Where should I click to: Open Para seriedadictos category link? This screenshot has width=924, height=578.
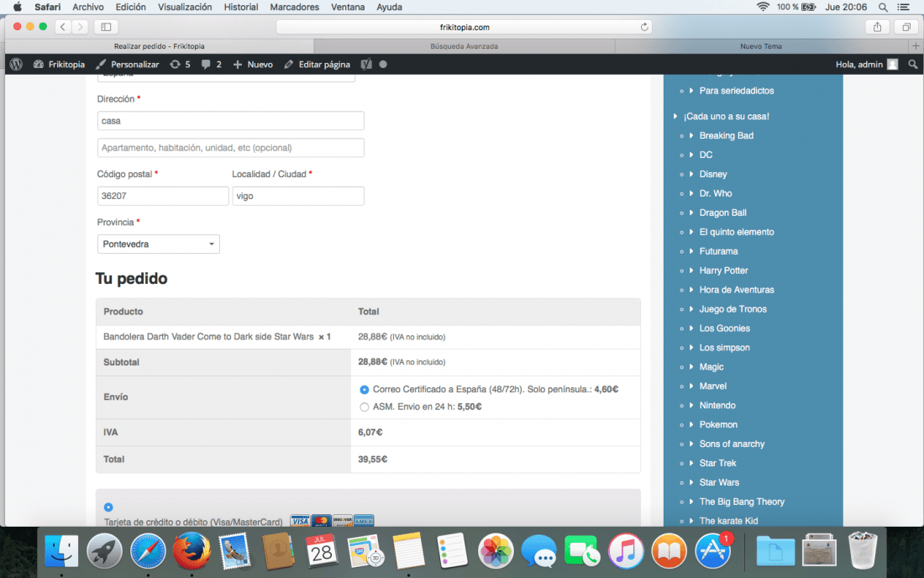click(x=737, y=91)
